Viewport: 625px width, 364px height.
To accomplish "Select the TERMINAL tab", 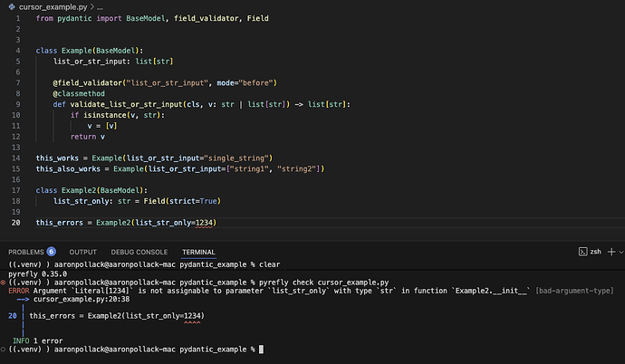I will 198,252.
